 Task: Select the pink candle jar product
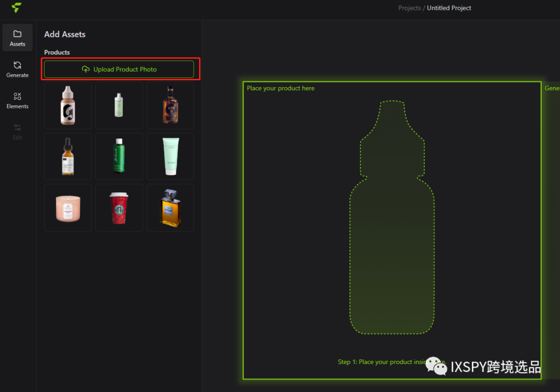(68, 208)
